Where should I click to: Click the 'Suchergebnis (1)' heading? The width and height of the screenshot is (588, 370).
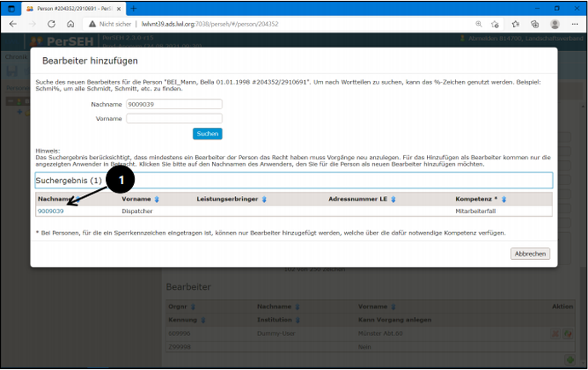point(69,181)
